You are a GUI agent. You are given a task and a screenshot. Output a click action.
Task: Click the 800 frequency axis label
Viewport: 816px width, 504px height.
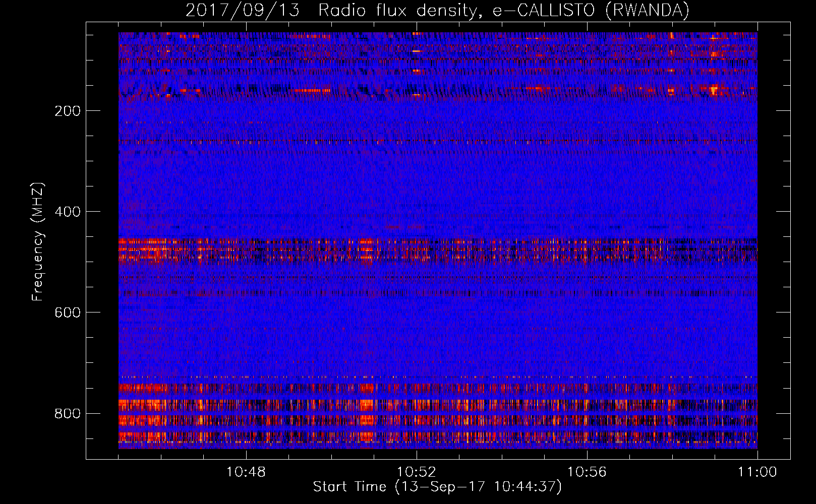tap(67, 413)
